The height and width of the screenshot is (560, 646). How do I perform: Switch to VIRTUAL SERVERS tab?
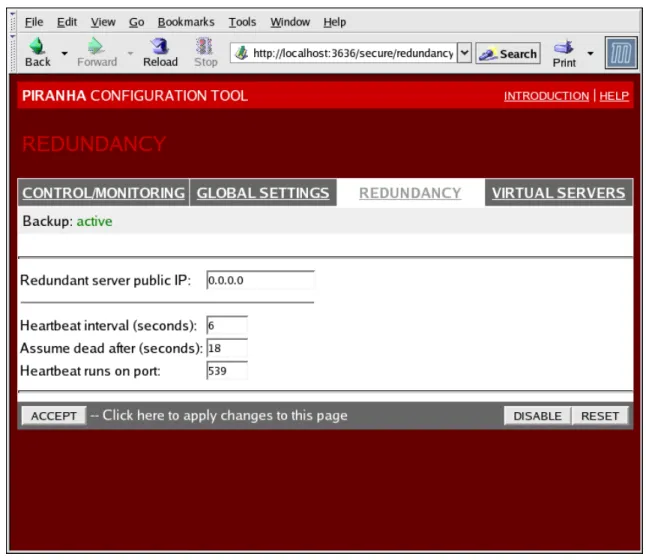tap(558, 192)
